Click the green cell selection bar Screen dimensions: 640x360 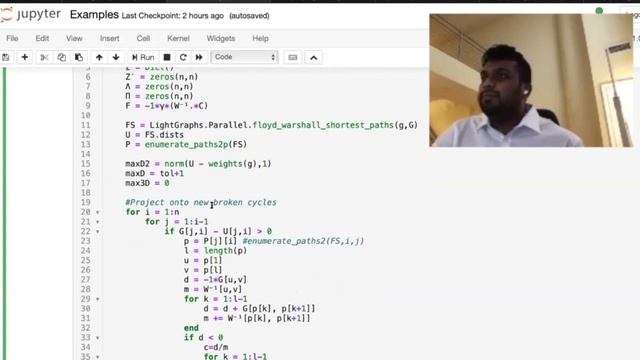[x=4, y=214]
